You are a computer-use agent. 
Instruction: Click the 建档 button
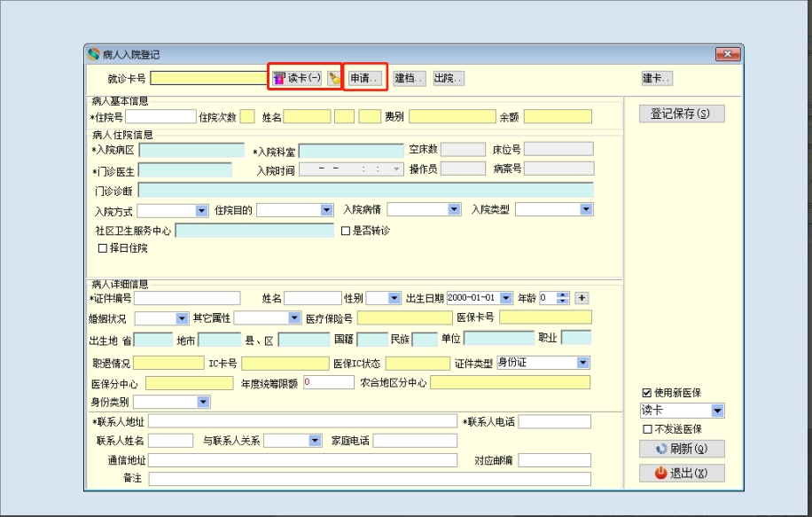[x=410, y=78]
